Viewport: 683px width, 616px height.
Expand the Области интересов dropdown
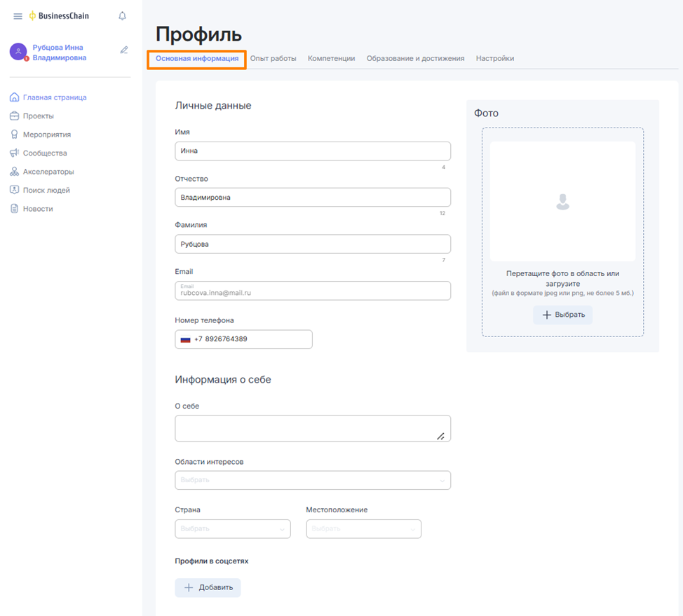click(x=312, y=480)
